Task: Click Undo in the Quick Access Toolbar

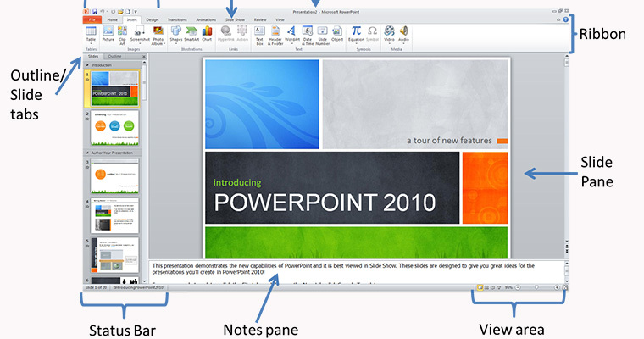Action: (x=103, y=12)
